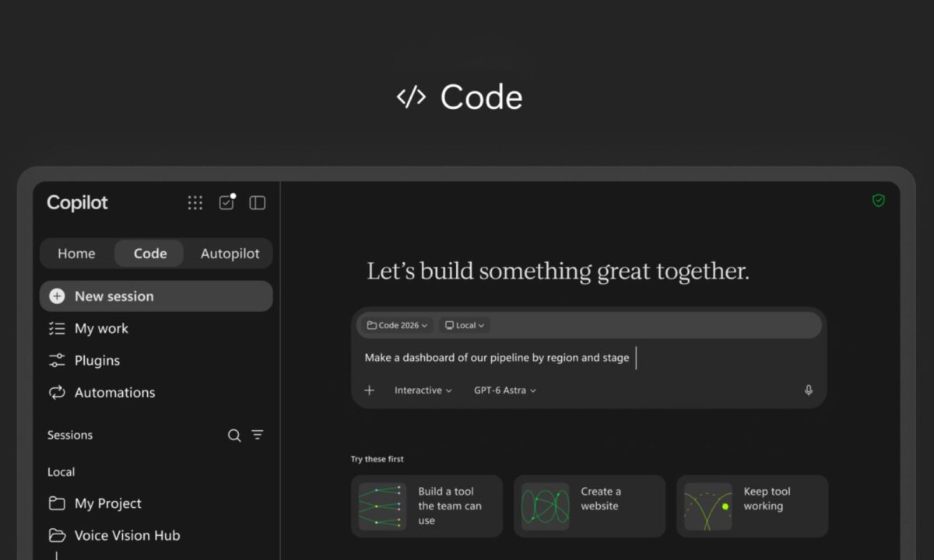
Task: Search sessions with the magnifier icon
Action: [x=234, y=436]
